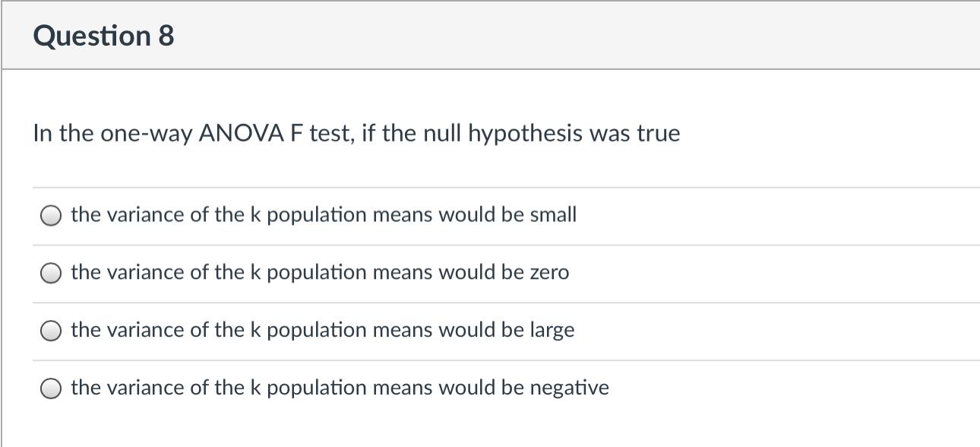This screenshot has height=447, width=980.
Task: Click the word "true" ending the prompt
Action: [659, 134]
